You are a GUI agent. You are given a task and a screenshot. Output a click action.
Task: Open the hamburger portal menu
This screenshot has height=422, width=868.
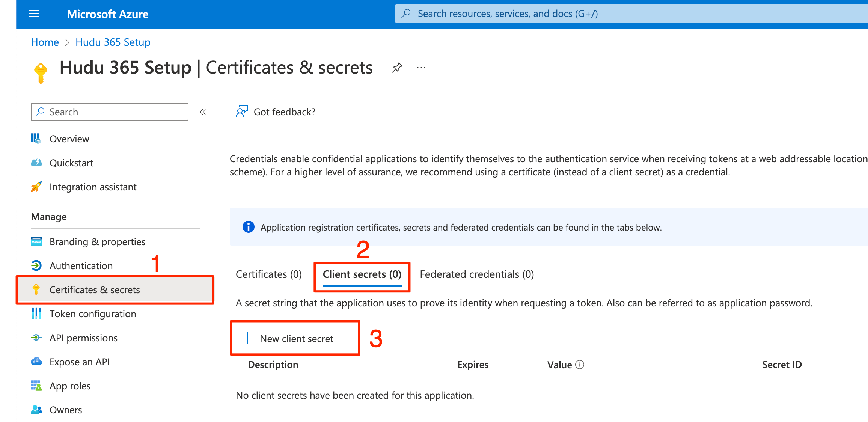coord(34,14)
